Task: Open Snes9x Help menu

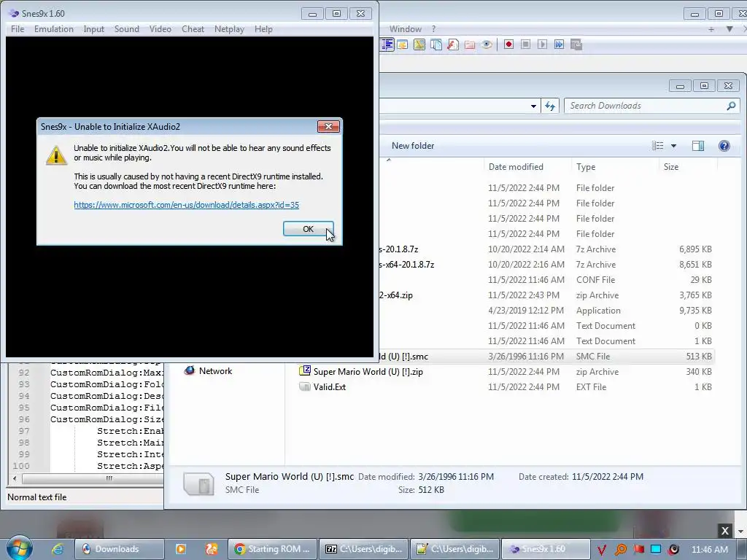Action: pyautogui.click(x=263, y=29)
